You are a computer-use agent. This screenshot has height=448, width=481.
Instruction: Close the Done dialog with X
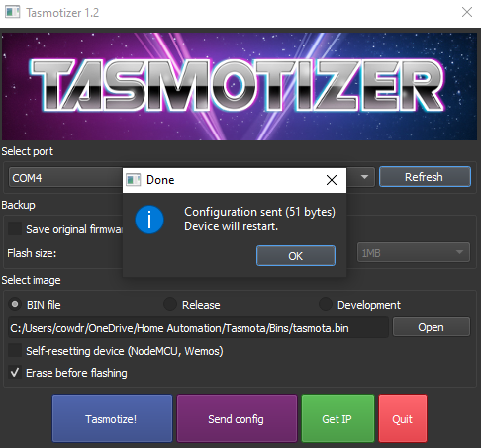(332, 180)
